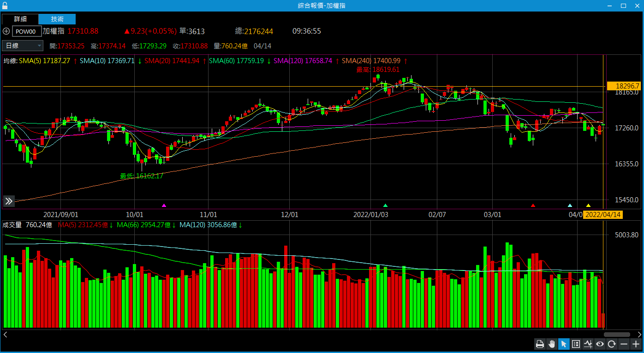Zoom out with the minus icon

tap(624, 344)
